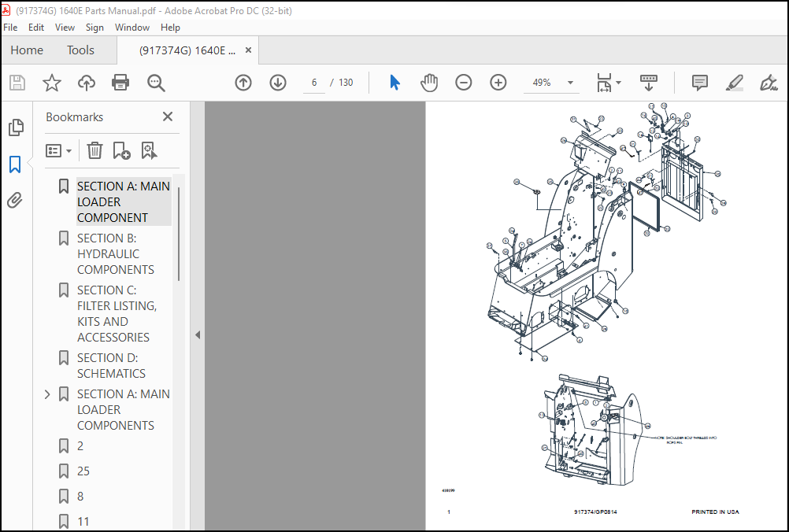Open the File menu
The height and width of the screenshot is (532, 789).
(x=10, y=28)
